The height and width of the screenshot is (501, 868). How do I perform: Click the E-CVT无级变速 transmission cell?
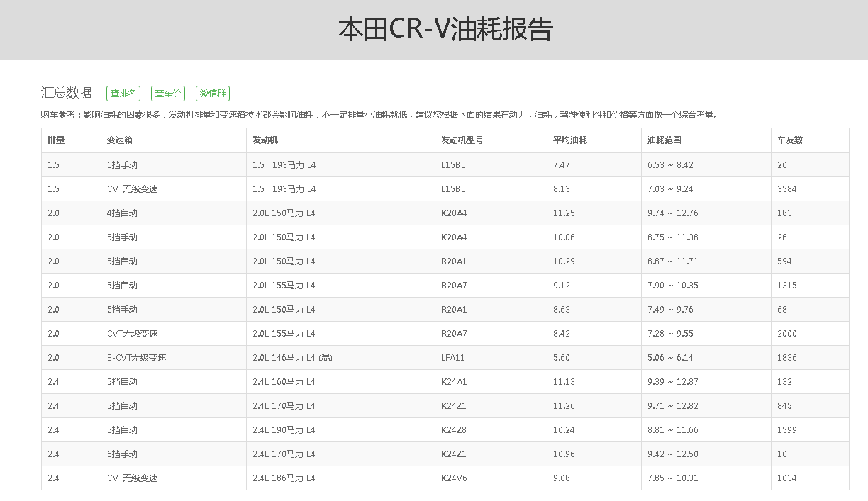[137, 358]
